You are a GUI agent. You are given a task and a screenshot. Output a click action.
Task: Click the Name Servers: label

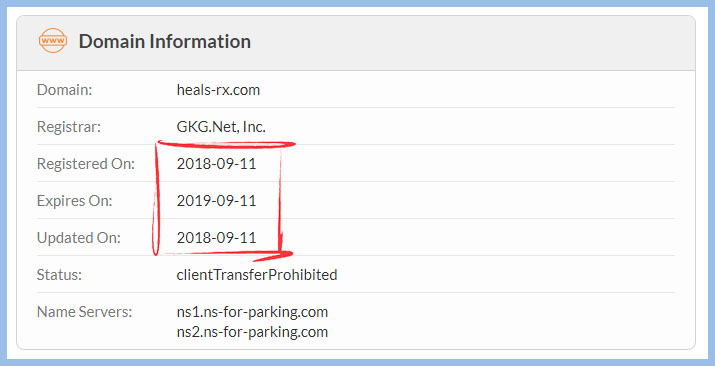coord(84,312)
